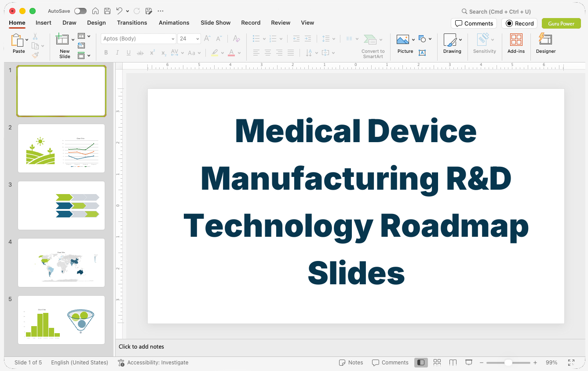Select Normal view in status bar

pos(421,363)
